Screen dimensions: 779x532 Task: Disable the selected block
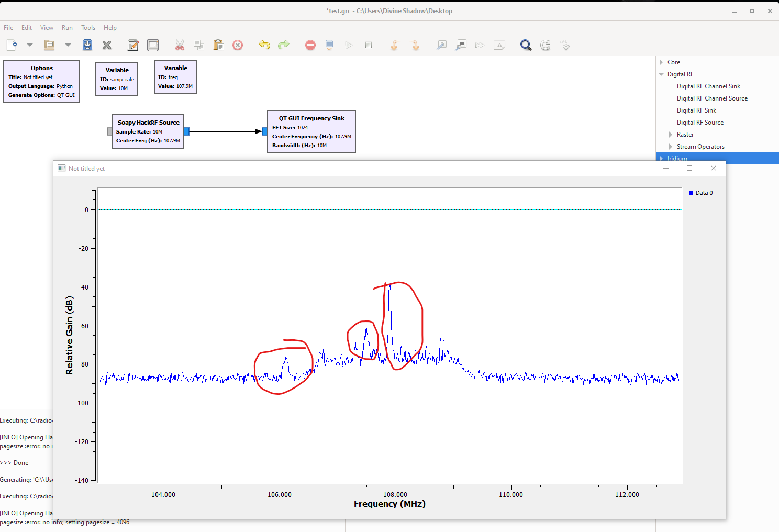coord(461,45)
